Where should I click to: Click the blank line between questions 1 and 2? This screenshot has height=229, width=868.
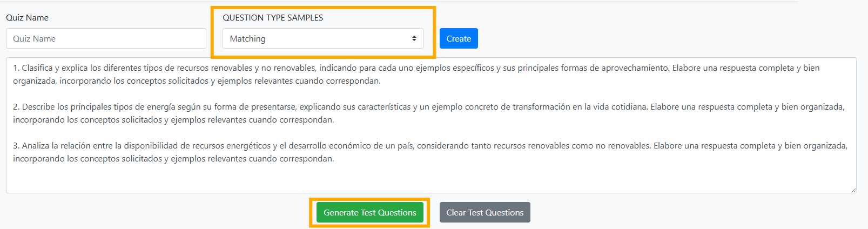click(x=430, y=94)
